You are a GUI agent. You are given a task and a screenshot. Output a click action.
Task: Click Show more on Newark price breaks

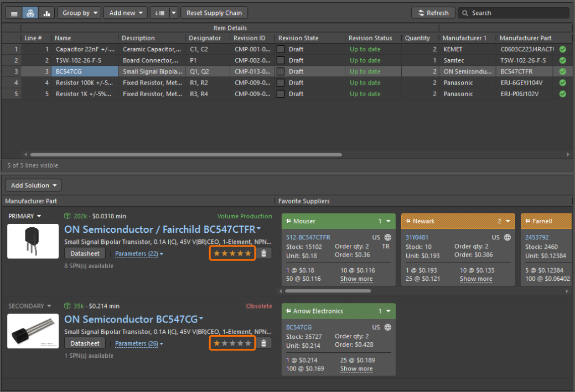tap(476, 279)
